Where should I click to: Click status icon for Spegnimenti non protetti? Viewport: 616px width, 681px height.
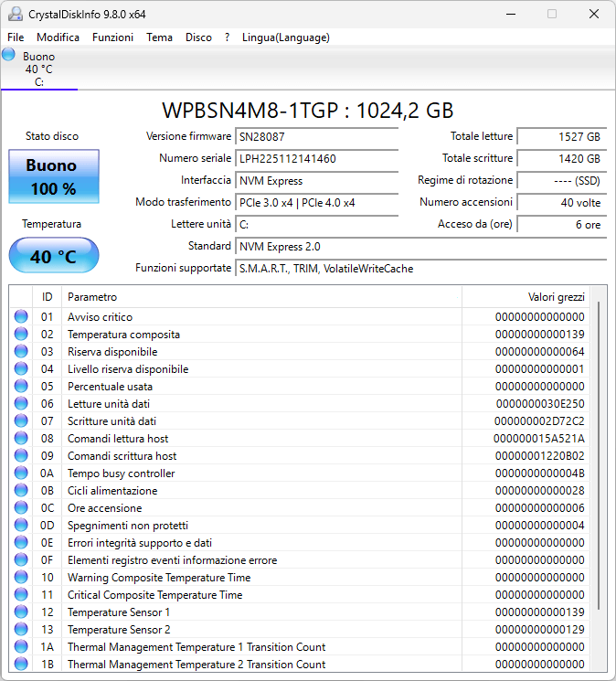(21, 526)
